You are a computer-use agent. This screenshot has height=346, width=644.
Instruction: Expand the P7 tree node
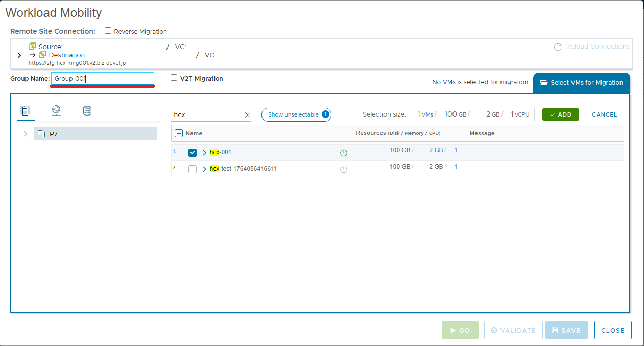point(25,134)
